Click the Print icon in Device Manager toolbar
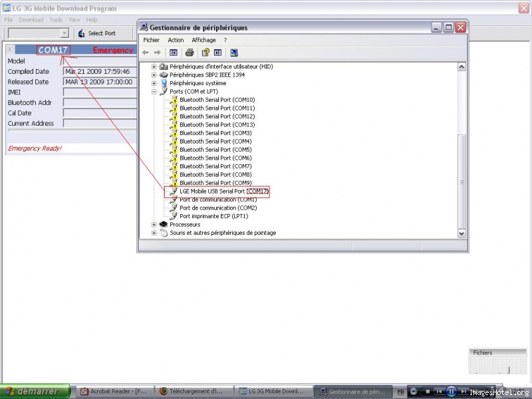The height and width of the screenshot is (399, 532). (190, 53)
